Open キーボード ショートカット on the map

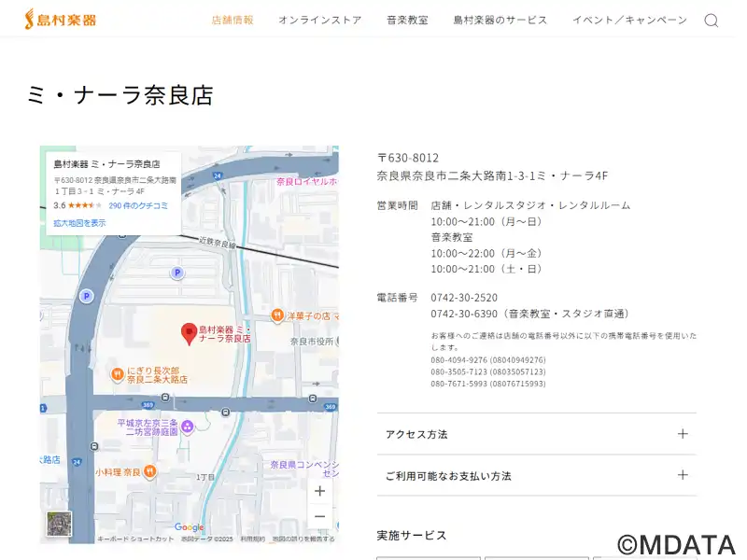tap(135, 539)
